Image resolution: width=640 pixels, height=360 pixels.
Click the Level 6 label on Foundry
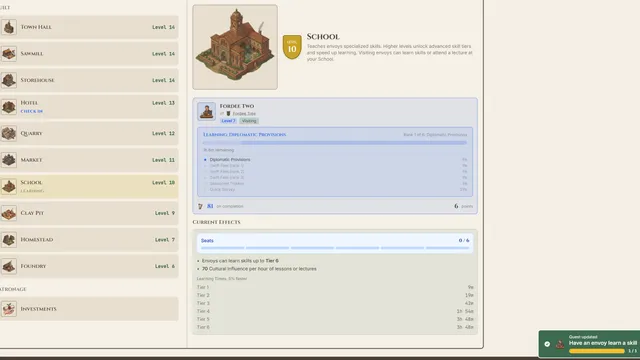165,266
